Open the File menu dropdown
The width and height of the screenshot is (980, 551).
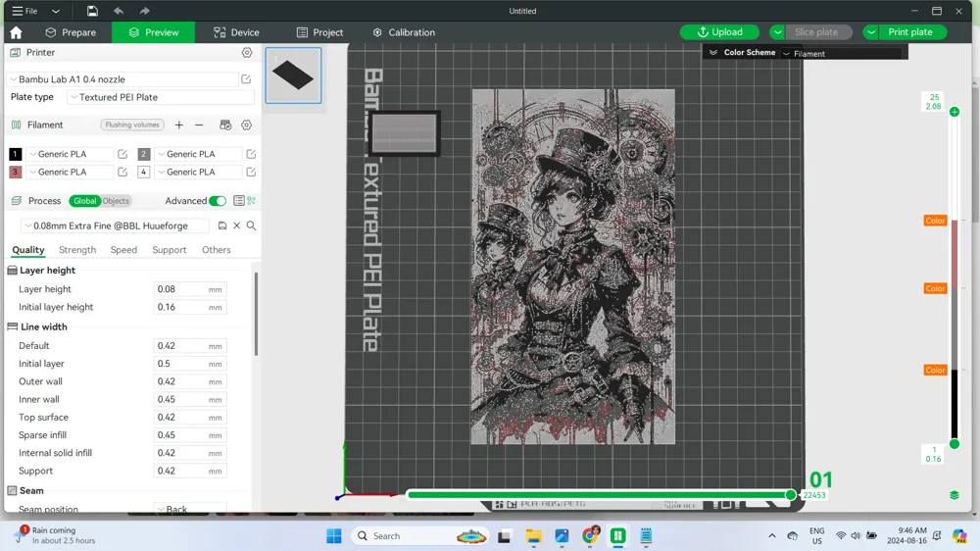[x=56, y=11]
